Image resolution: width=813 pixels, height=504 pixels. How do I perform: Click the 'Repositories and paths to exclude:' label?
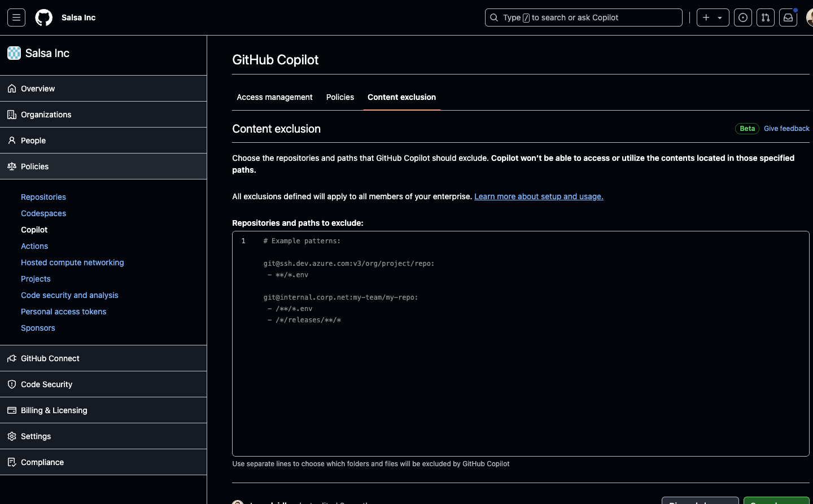[x=298, y=223]
